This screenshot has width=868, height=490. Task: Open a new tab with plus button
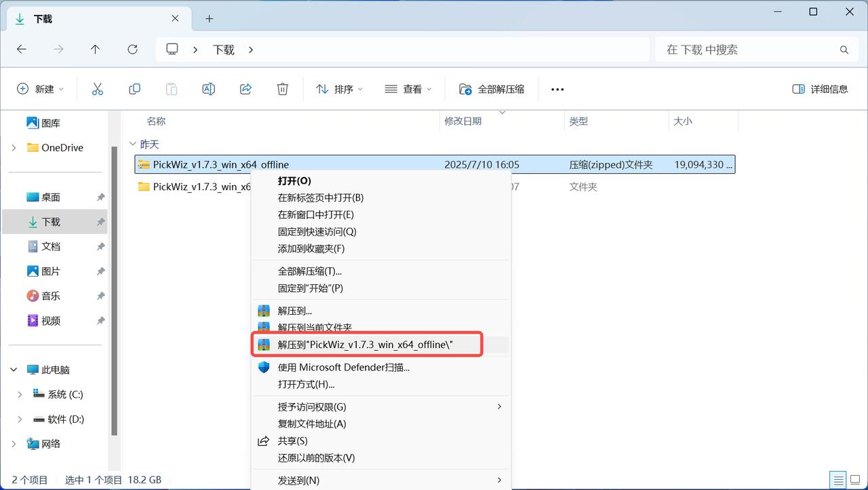pyautogui.click(x=209, y=19)
